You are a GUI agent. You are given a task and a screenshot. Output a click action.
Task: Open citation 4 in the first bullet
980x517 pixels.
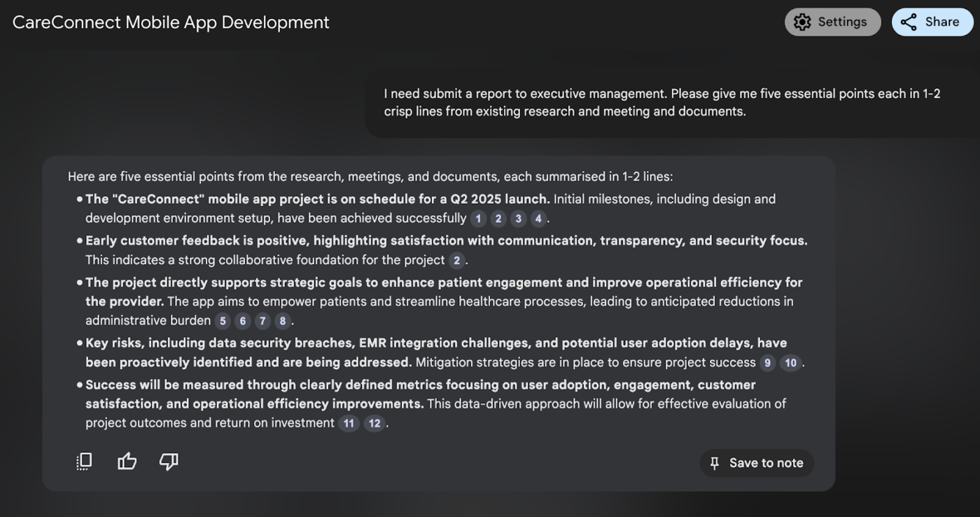[x=538, y=219]
